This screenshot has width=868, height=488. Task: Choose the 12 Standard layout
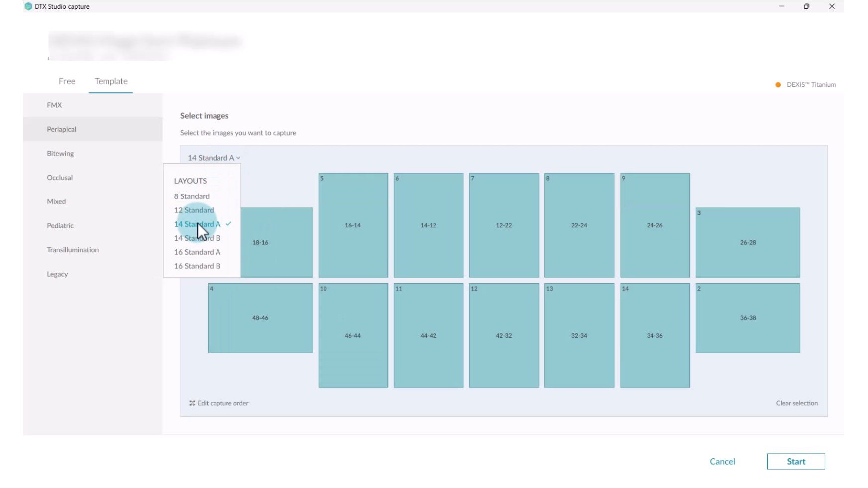point(194,210)
